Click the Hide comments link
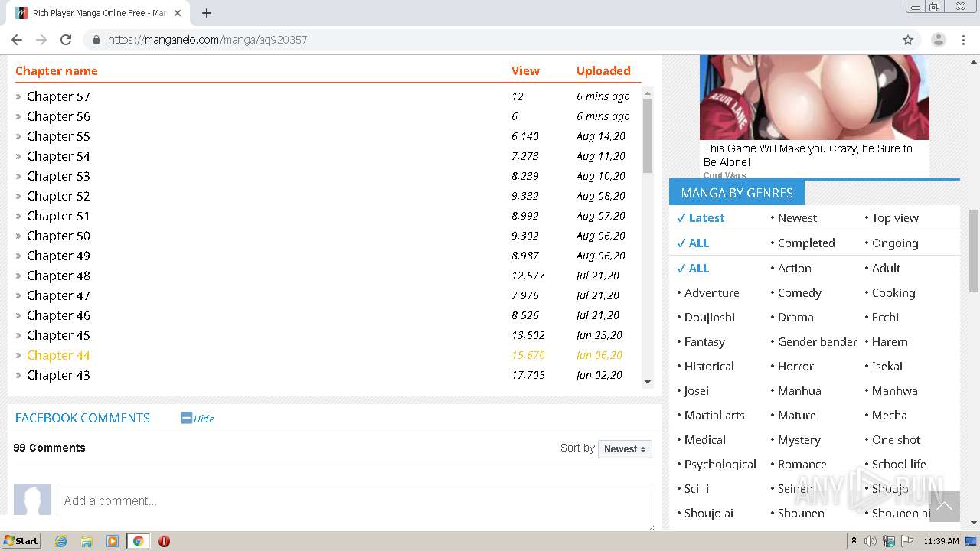This screenshot has width=980, height=551. 204,419
